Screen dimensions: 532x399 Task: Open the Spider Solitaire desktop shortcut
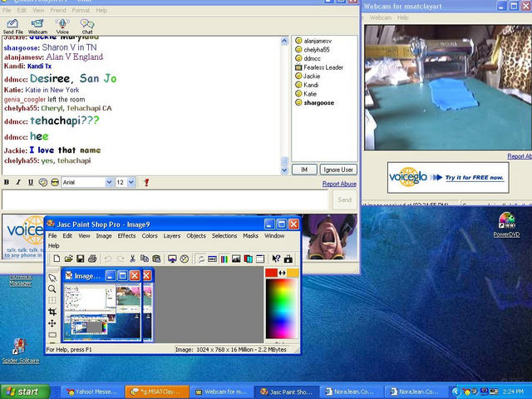coord(20,351)
